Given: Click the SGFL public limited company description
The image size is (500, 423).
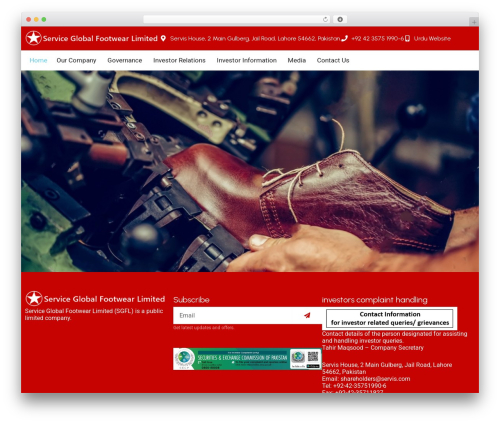Looking at the screenshot, I should (x=94, y=314).
